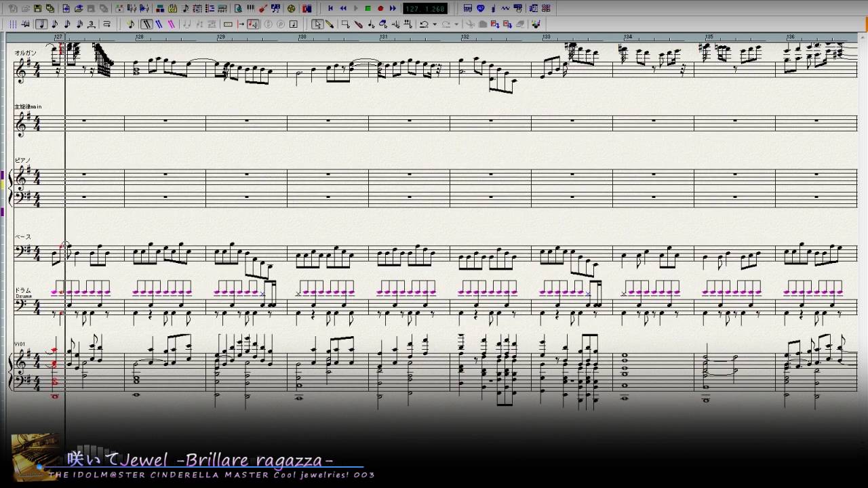Open the undo history dropdown arrow
Viewport: 868px width, 488px height.
click(434, 24)
